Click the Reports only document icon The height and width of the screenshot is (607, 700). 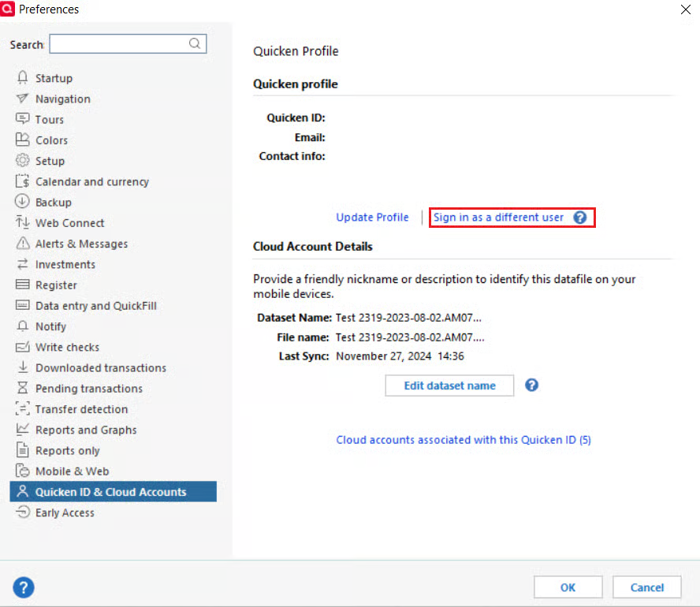coord(22,449)
